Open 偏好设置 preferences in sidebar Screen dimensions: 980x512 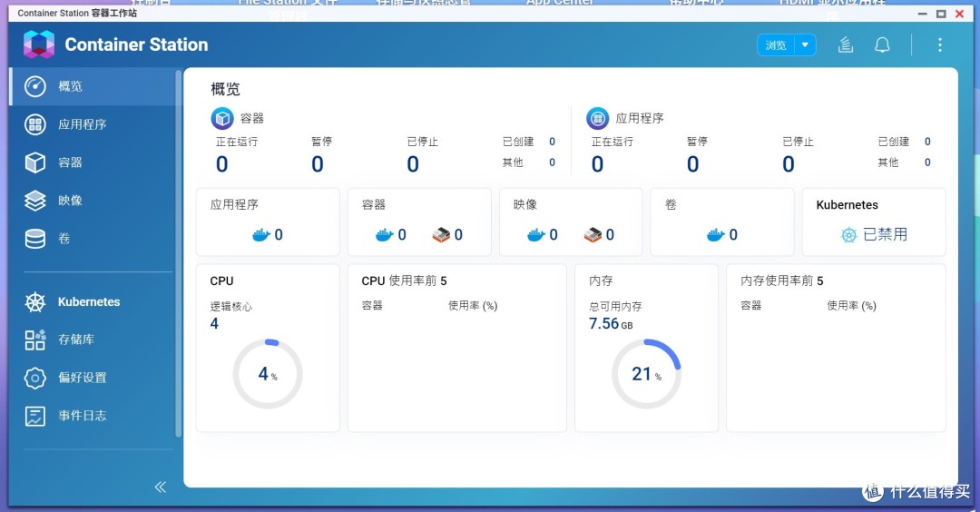tap(92, 378)
